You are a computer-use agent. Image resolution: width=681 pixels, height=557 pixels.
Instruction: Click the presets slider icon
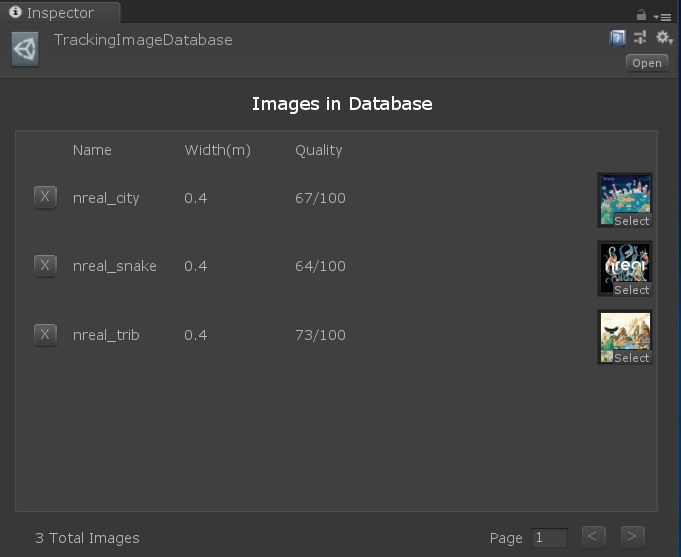pos(641,38)
